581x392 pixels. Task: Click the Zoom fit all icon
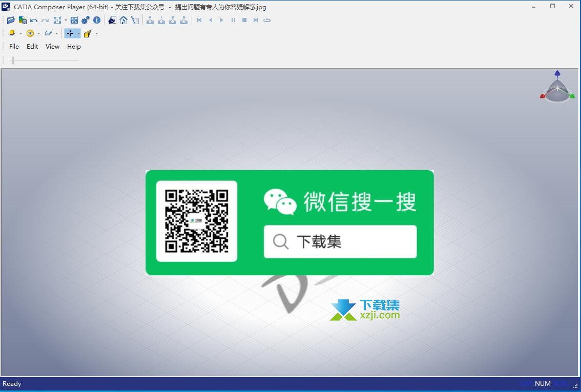click(74, 20)
